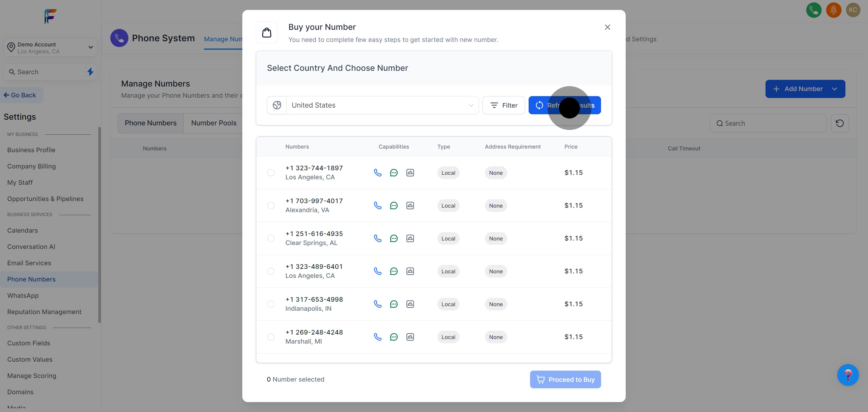Select radio button for +1 269-248-4248

[271, 337]
